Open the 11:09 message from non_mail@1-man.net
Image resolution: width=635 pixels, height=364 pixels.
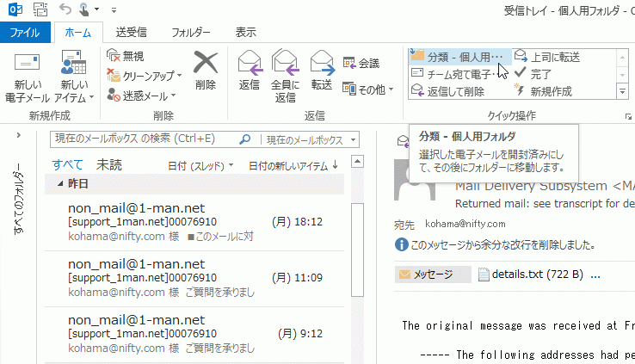194,279
